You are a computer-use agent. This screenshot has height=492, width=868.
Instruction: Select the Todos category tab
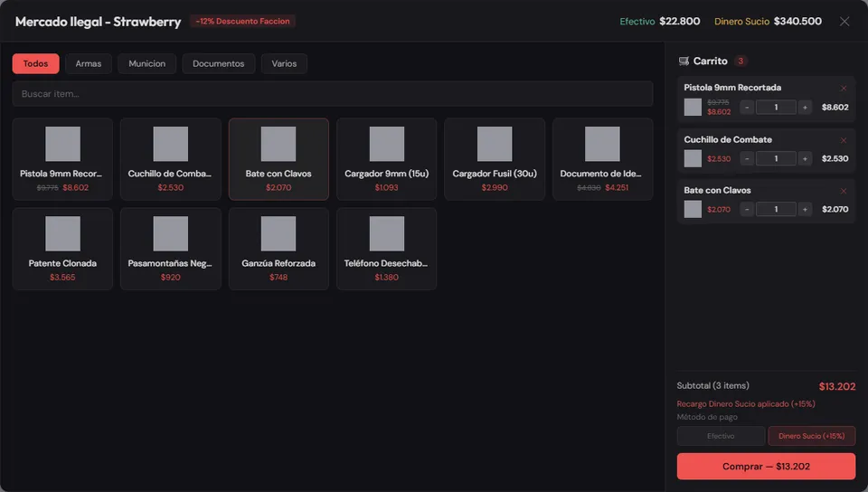pos(35,63)
